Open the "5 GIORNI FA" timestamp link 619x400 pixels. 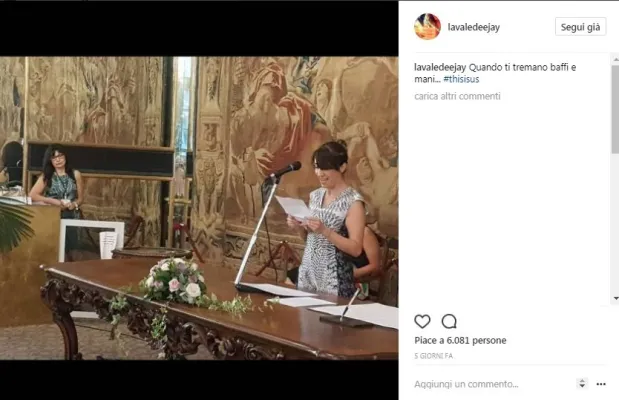pyautogui.click(x=433, y=356)
